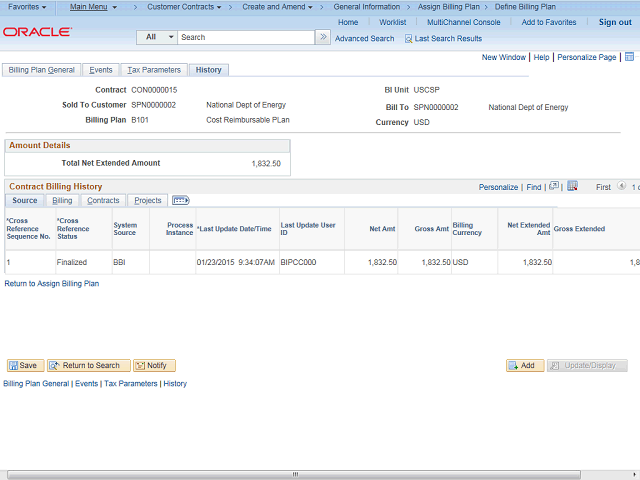Switch to Billing Plan General tab
The height and width of the screenshot is (480, 640).
tap(42, 70)
